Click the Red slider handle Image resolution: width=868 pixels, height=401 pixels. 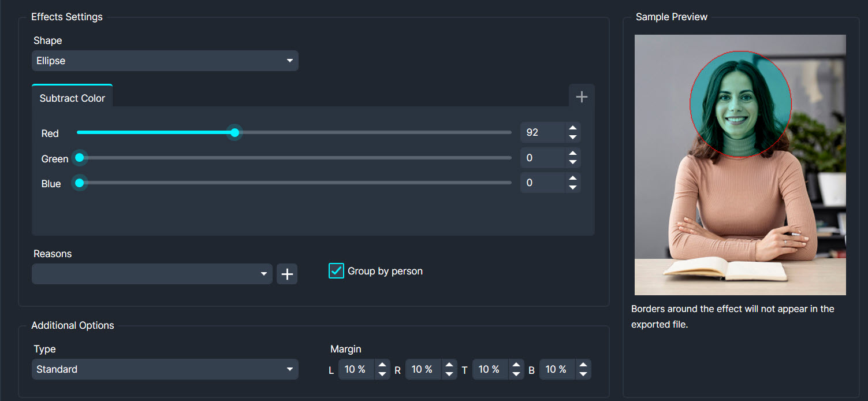click(234, 132)
